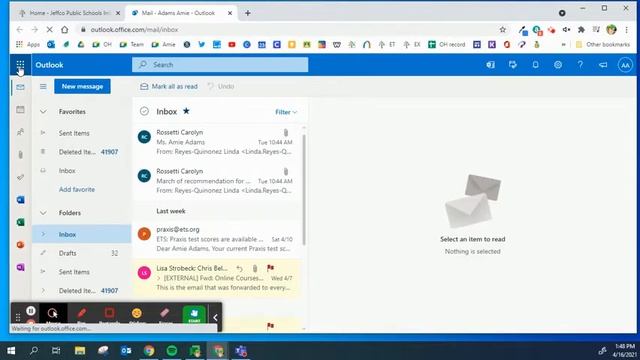Open Chrome extensions puzzle icon
The width and height of the screenshot is (640, 360).
coord(581,29)
